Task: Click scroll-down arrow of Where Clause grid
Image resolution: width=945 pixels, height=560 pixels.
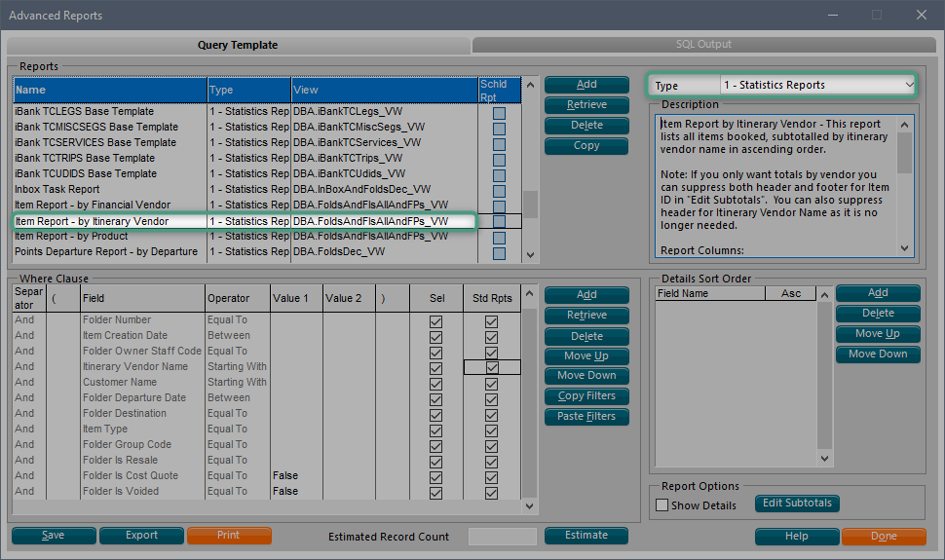Action: pos(530,506)
